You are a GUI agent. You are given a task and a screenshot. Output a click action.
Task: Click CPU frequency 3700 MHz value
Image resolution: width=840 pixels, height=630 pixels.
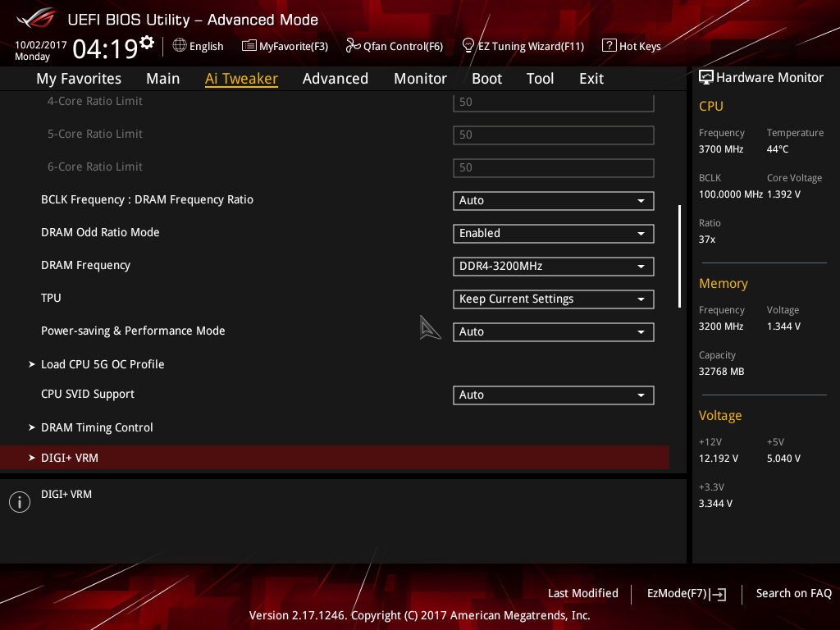point(720,149)
